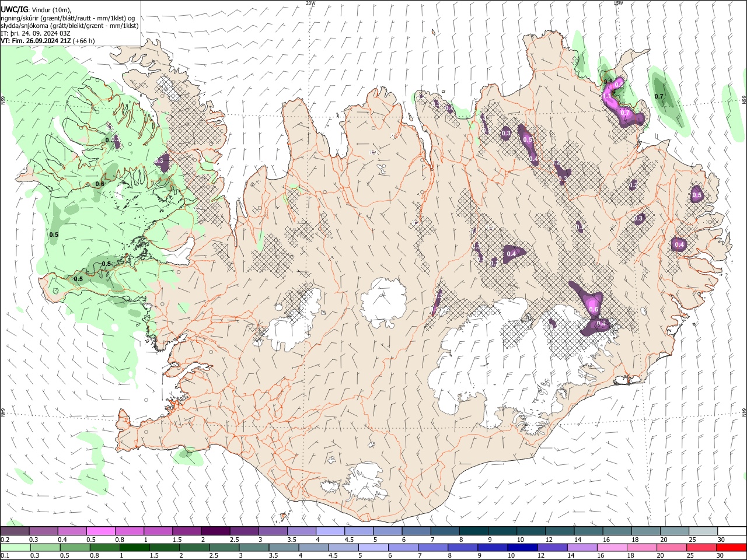Click the initial time 'IT: Þri. 24. 09. 2024 03Z'
Viewport: 747px width, 560px height.
(x=36, y=33)
